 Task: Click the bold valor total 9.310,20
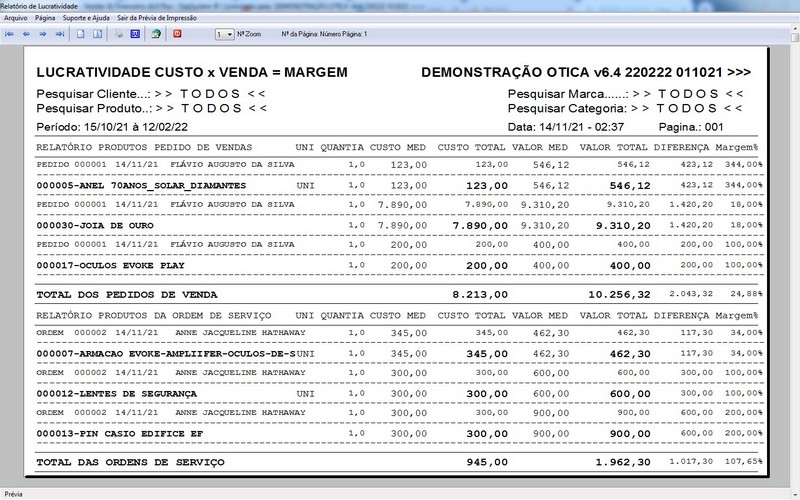pos(623,226)
